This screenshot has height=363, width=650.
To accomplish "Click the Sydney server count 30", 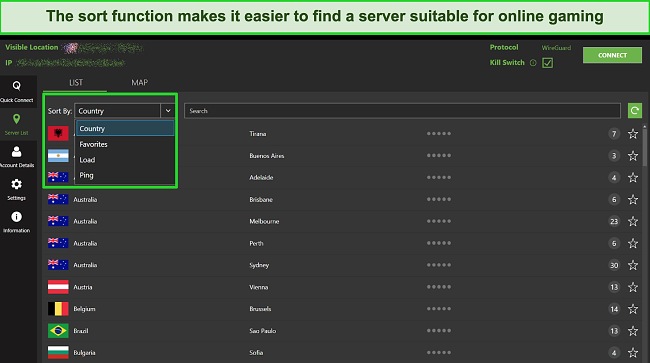I will click(614, 265).
